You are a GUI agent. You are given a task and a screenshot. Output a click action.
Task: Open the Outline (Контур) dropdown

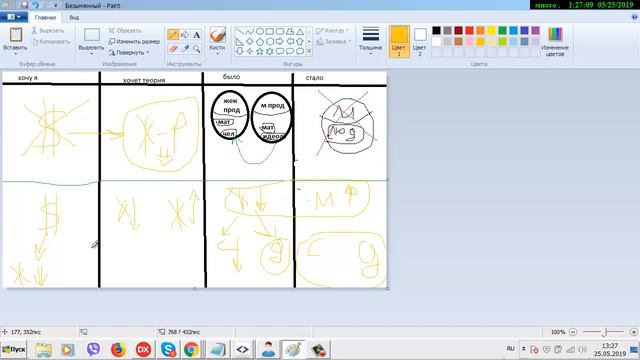click(x=333, y=31)
